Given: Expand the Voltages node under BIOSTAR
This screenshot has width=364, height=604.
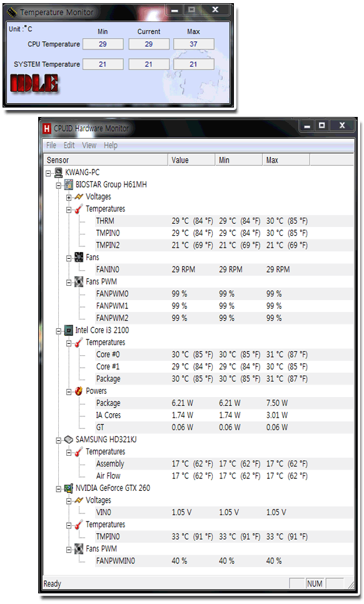Looking at the screenshot, I should point(69,197).
